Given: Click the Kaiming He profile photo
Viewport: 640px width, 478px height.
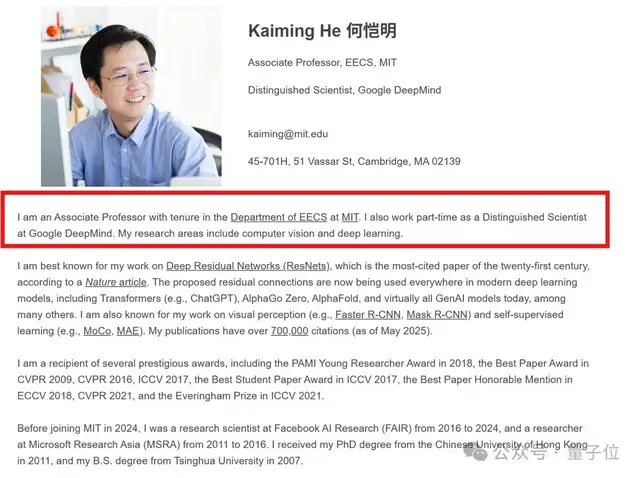Looking at the screenshot, I should [132, 97].
